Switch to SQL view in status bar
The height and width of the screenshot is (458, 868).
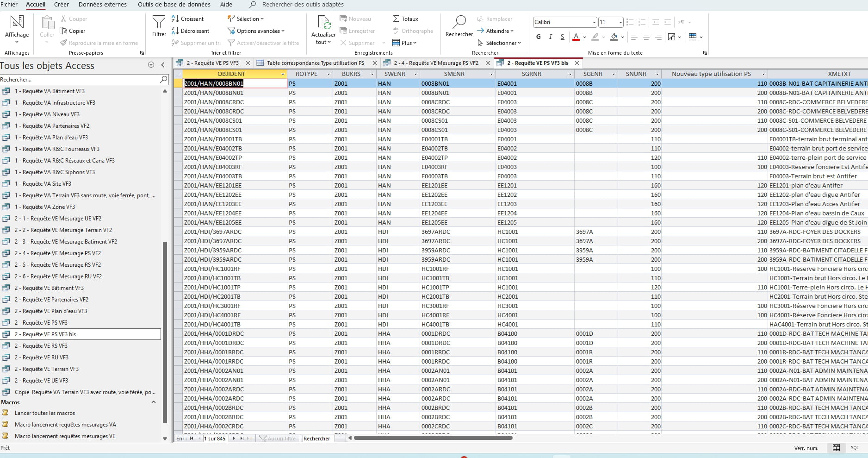tap(854, 448)
